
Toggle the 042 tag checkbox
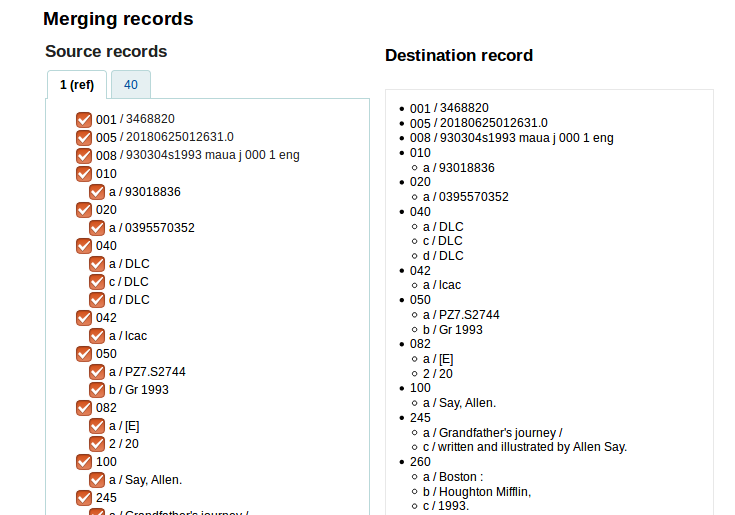pos(84,318)
